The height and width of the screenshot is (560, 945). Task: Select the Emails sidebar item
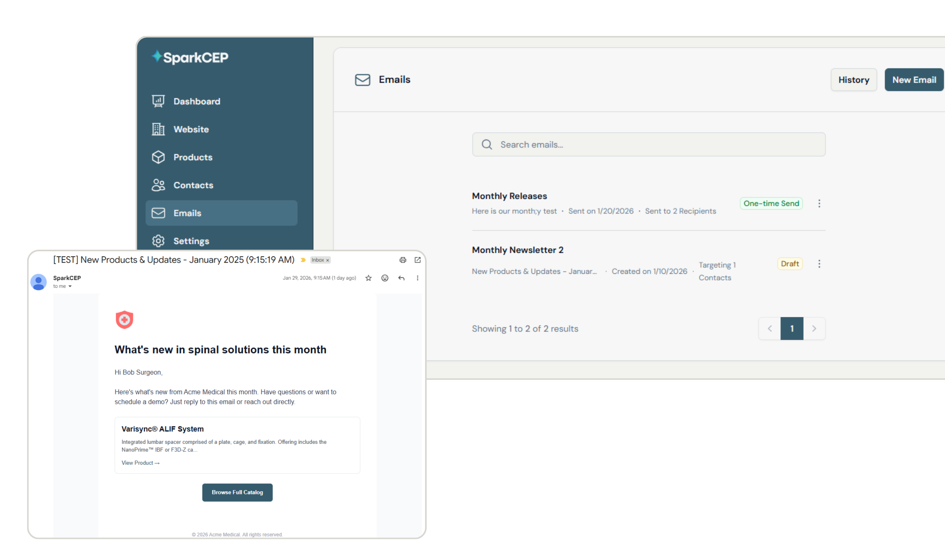221,213
